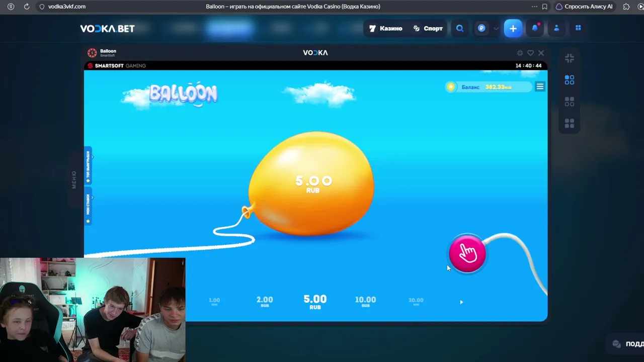
Task: Open the user profile icon
Action: click(x=556, y=28)
